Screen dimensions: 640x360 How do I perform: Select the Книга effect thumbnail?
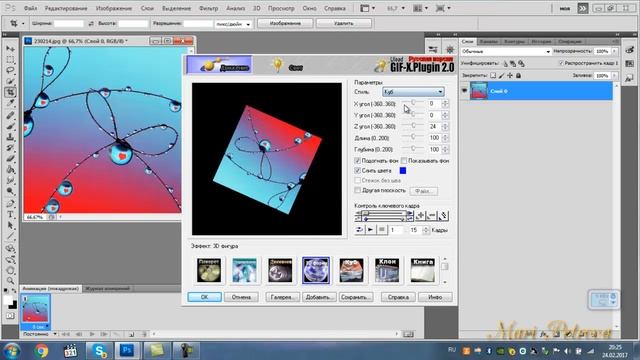tap(422, 270)
